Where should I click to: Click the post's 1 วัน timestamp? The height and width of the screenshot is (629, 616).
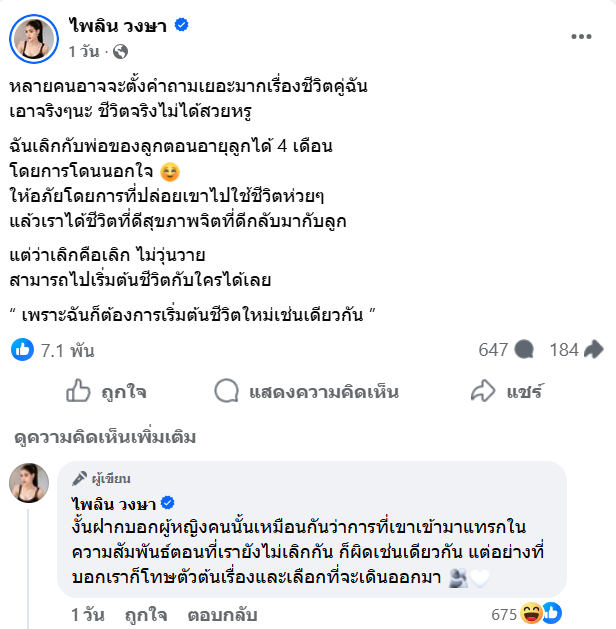pyautogui.click(x=84, y=50)
